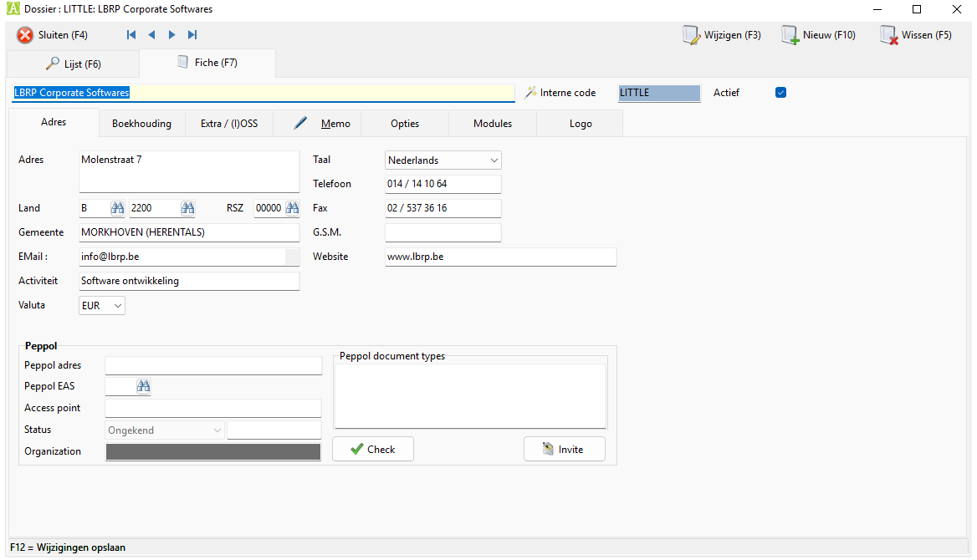Screen dimensions: 977x560
Task: Click the dark Organization color field
Action: [x=213, y=451]
